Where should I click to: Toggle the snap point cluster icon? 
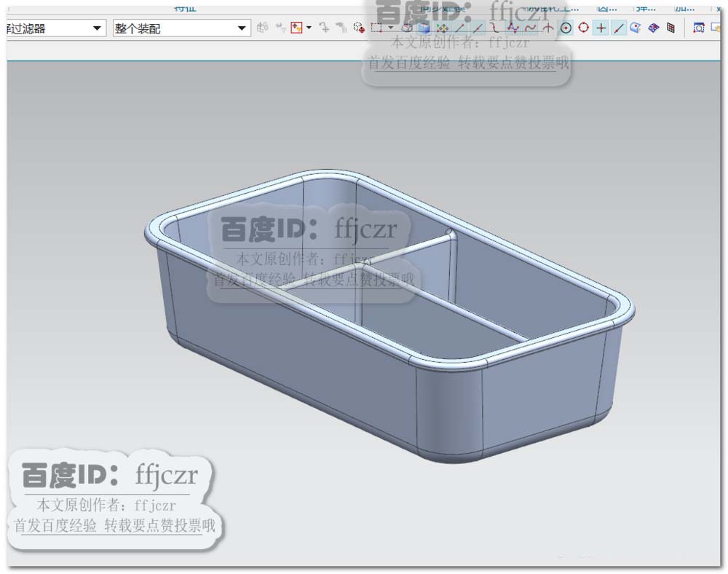point(443,28)
